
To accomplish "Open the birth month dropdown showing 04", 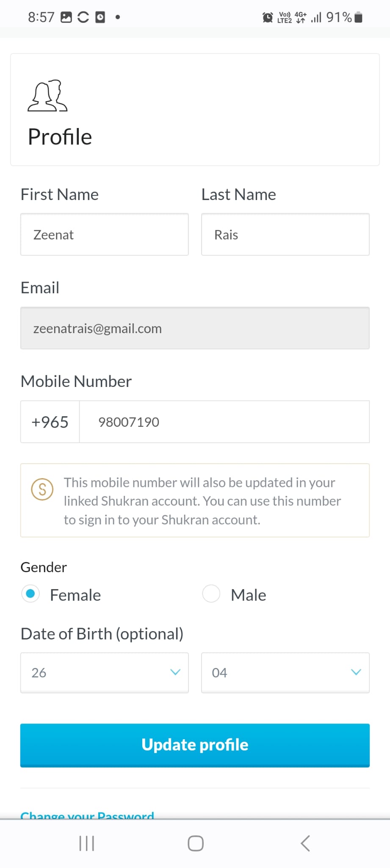I will tap(285, 673).
